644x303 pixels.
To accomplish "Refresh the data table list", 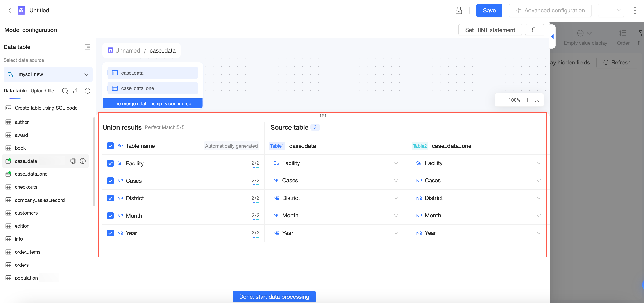I will (87, 91).
